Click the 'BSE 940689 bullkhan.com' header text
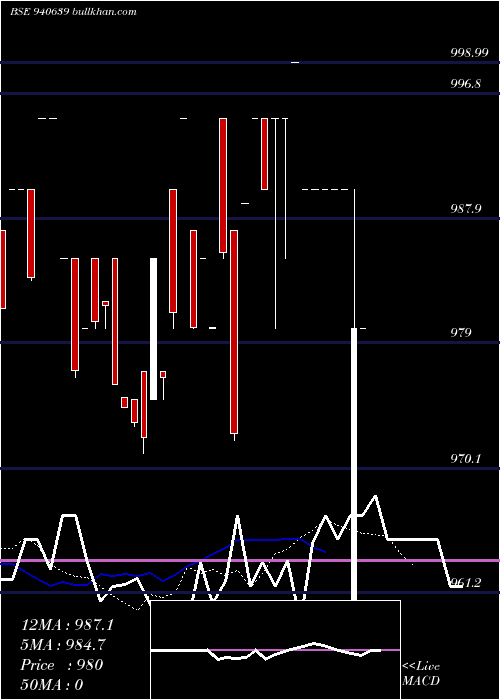The image size is (500, 700). (x=73, y=12)
